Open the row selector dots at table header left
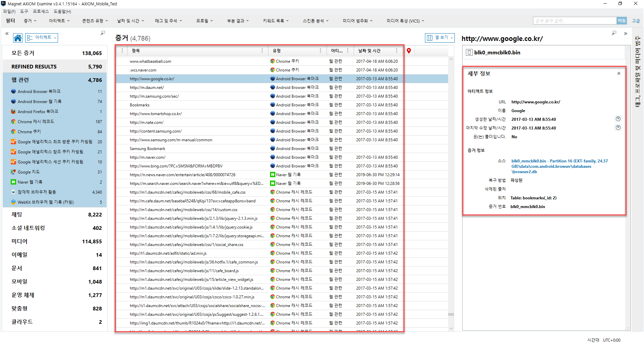644x349 pixels. [x=122, y=51]
